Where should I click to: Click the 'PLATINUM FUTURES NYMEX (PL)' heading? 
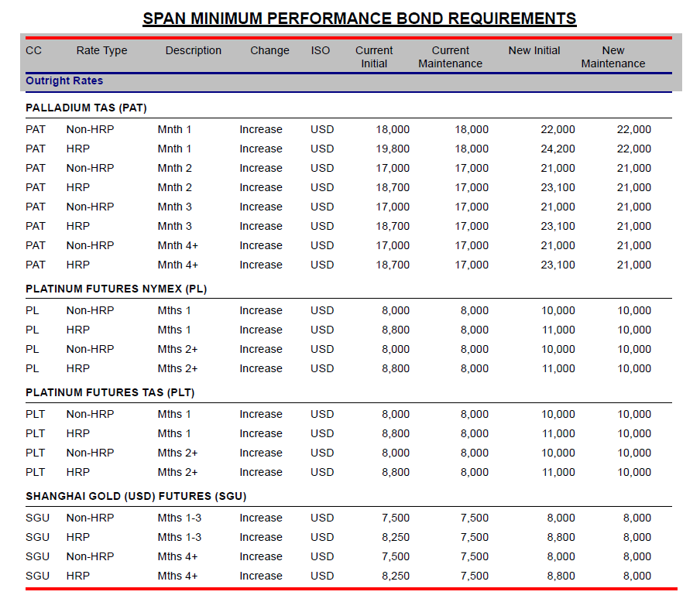pyautogui.click(x=116, y=289)
